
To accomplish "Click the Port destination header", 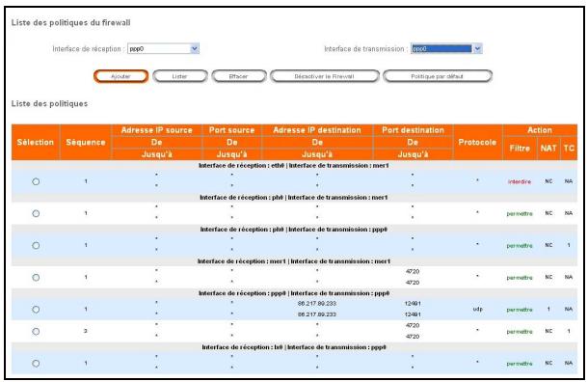I will (x=413, y=130).
